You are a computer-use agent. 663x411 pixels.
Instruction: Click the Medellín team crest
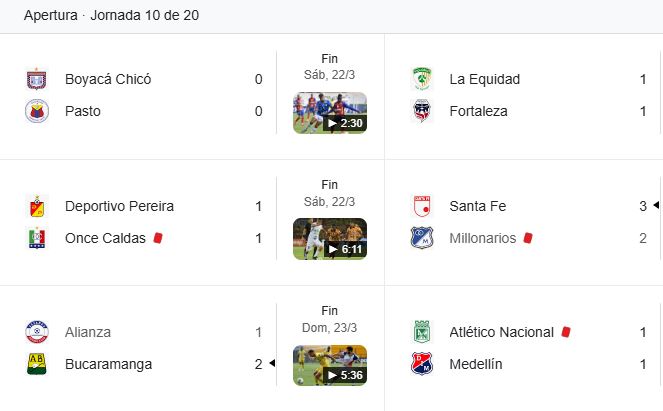[422, 364]
